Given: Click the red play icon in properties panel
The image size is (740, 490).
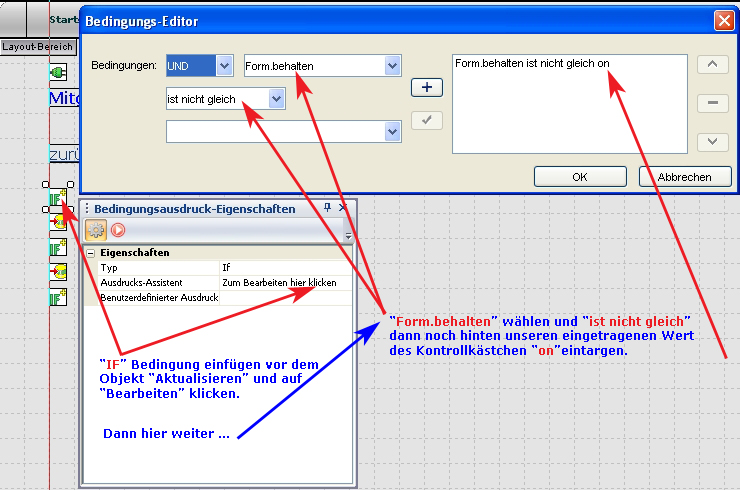Looking at the screenshot, I should [x=118, y=230].
